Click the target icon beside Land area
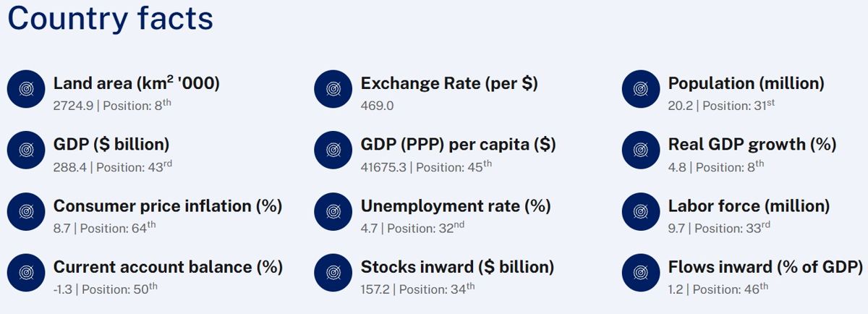Image resolution: width=868 pixels, height=314 pixels. coord(25,90)
